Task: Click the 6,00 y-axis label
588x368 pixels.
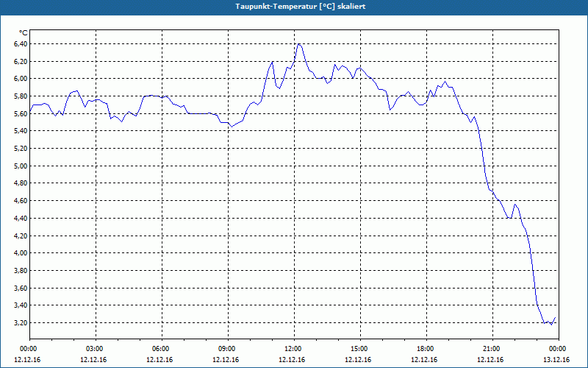Action: (21, 79)
